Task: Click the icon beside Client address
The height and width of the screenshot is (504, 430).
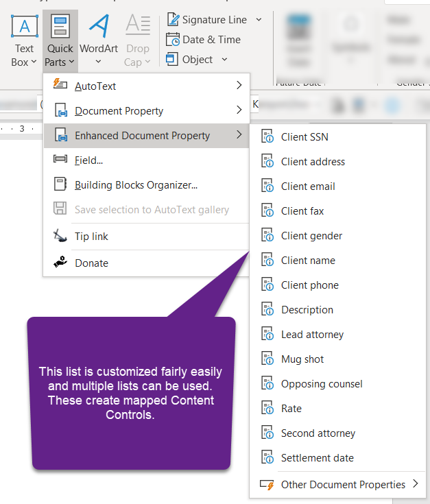Action: point(267,160)
